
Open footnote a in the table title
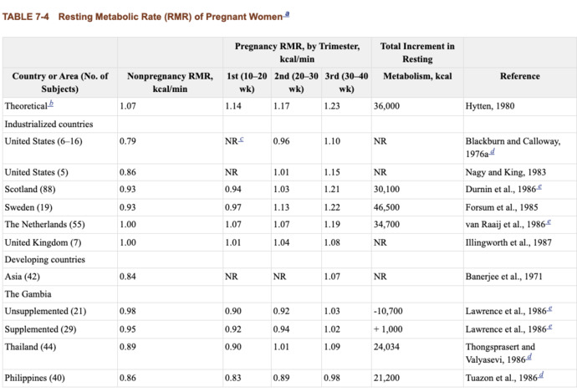click(x=287, y=14)
